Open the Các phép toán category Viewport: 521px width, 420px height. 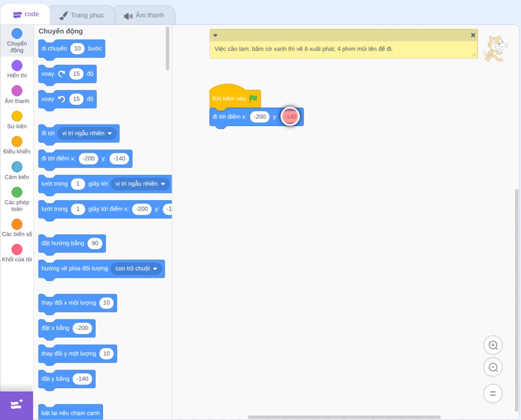coord(17,200)
